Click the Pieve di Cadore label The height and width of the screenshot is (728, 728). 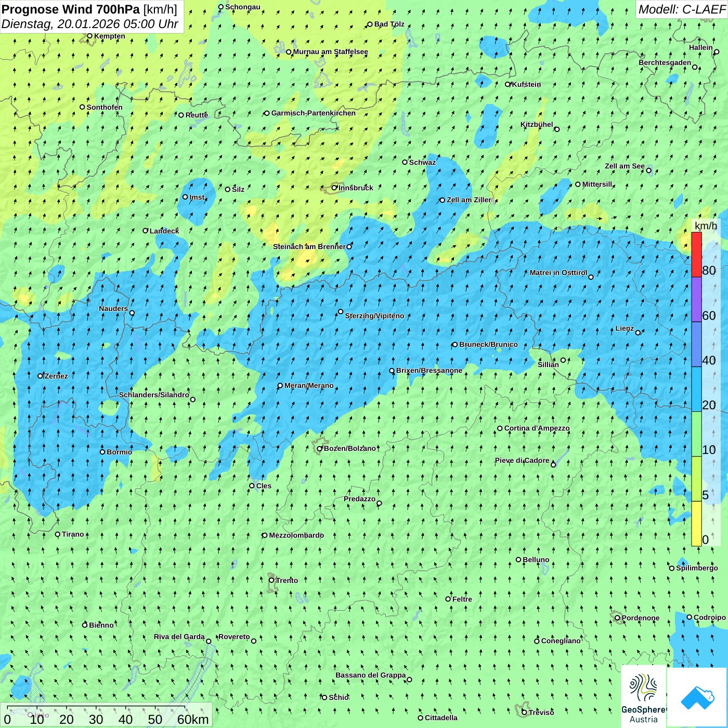(522, 460)
